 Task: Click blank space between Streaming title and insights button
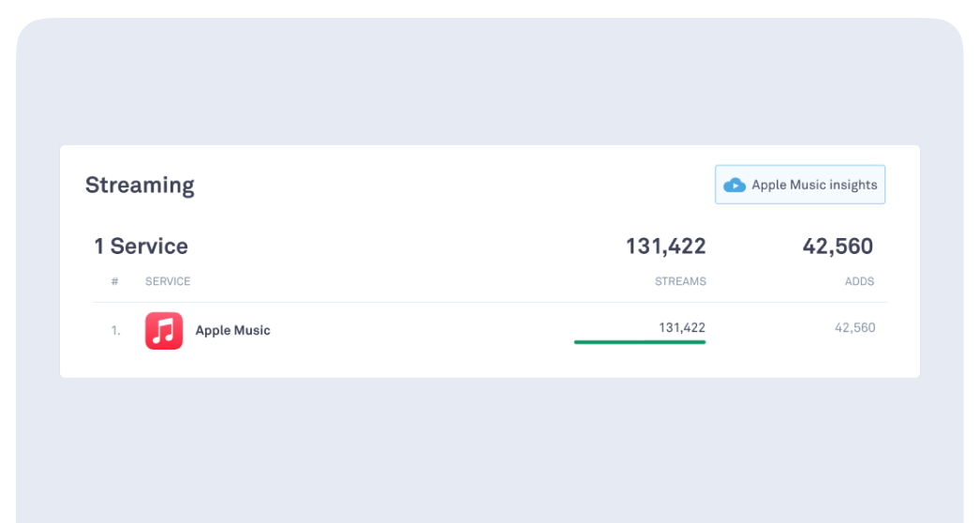click(x=450, y=185)
